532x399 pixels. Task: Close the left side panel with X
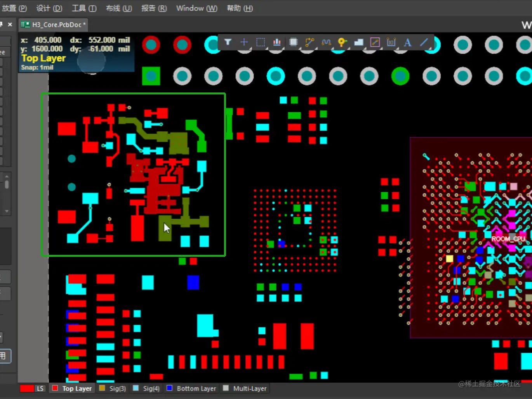point(10,24)
